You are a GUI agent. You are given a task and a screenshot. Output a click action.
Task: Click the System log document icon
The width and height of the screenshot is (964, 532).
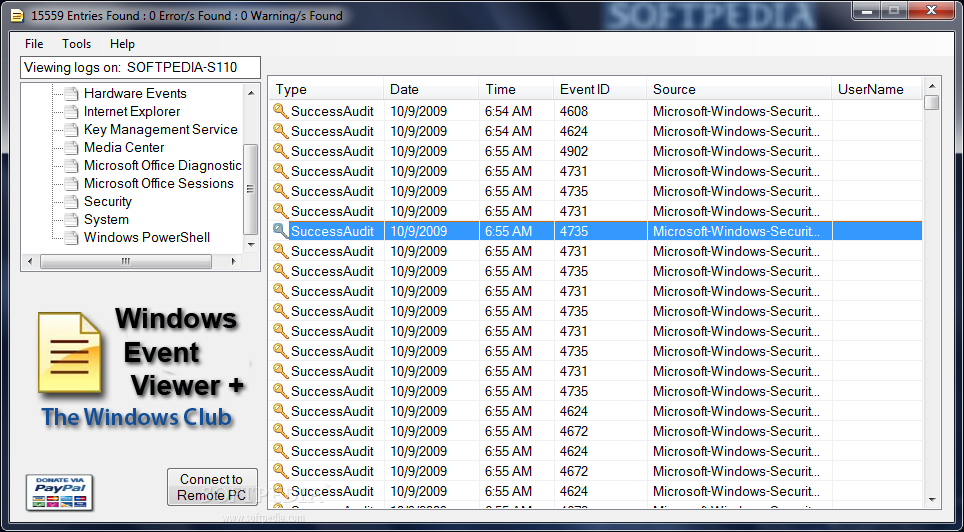tap(72, 220)
